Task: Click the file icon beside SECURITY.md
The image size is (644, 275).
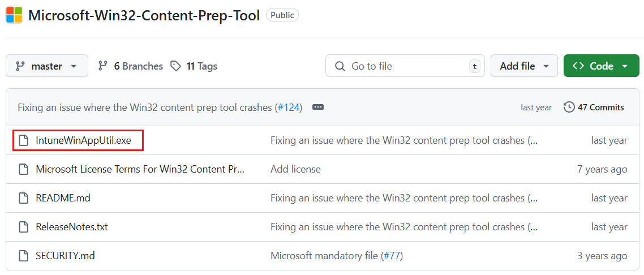Action: tap(23, 256)
